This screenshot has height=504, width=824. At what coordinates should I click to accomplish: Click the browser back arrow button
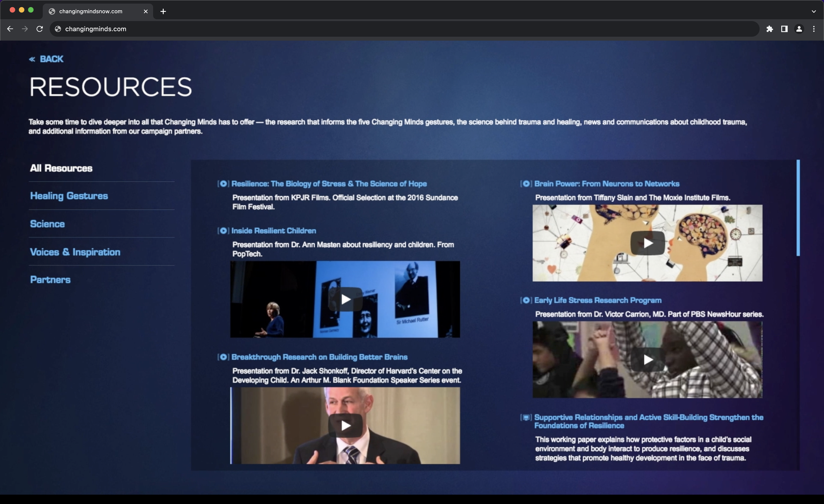coord(10,29)
